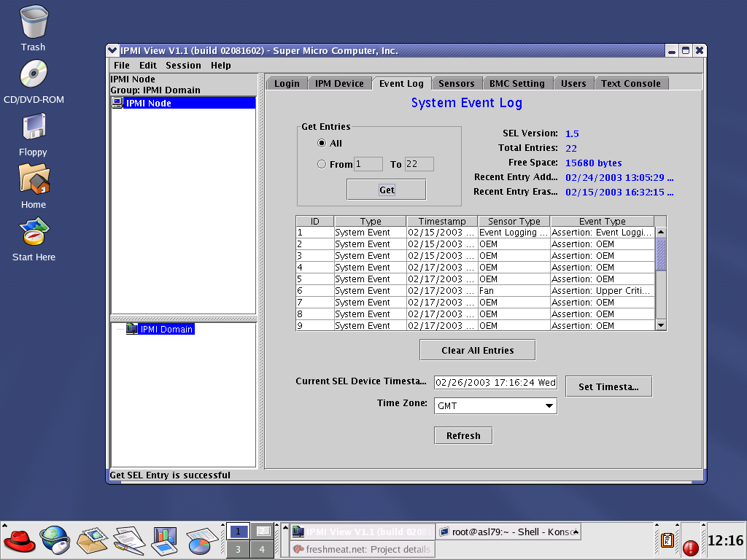Switch to virtual desktop 3 in pager
Image resolution: width=747 pixels, height=560 pixels.
pyautogui.click(x=238, y=549)
